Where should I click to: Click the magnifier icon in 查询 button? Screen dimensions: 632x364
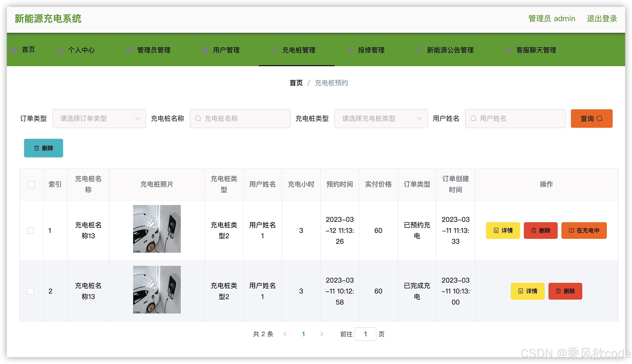pos(600,119)
